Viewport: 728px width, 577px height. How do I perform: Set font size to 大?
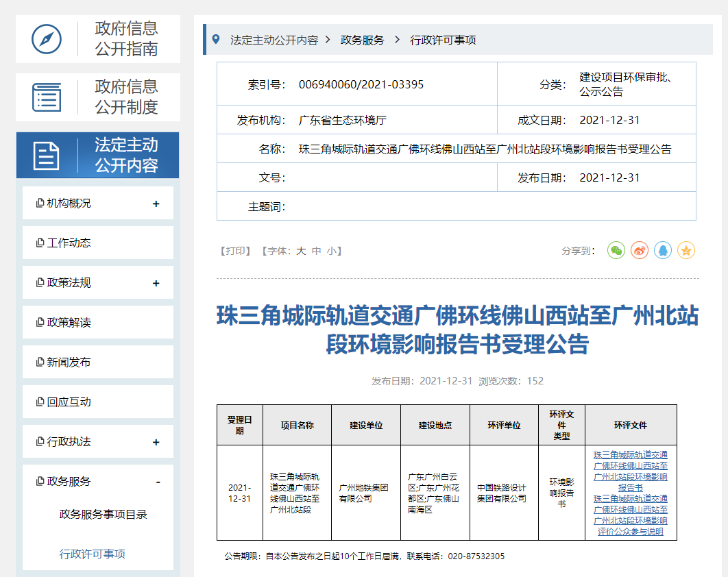click(x=301, y=251)
